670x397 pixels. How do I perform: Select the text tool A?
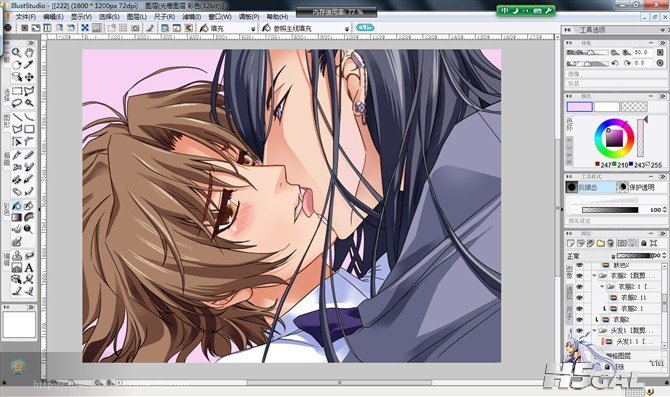(x=29, y=268)
